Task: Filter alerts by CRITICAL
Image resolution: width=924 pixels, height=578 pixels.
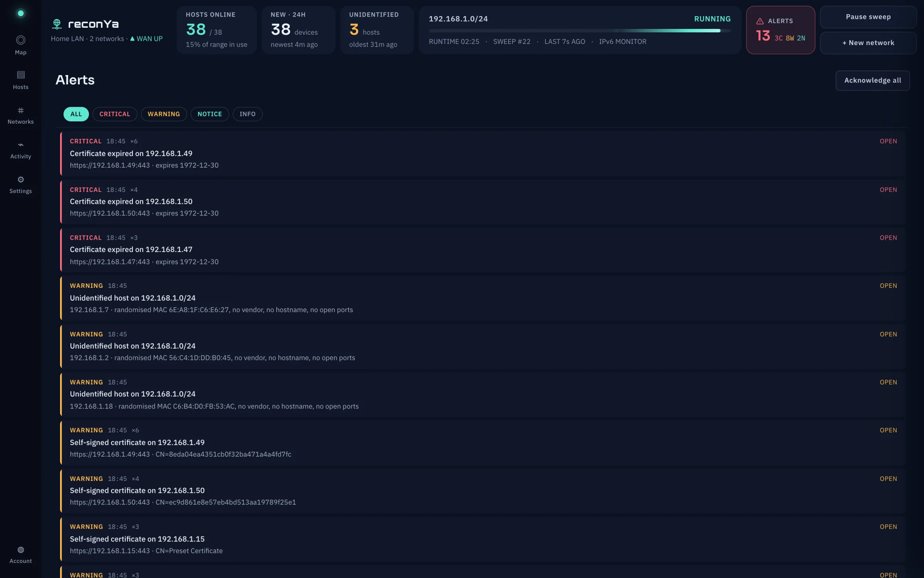Action: (115, 114)
